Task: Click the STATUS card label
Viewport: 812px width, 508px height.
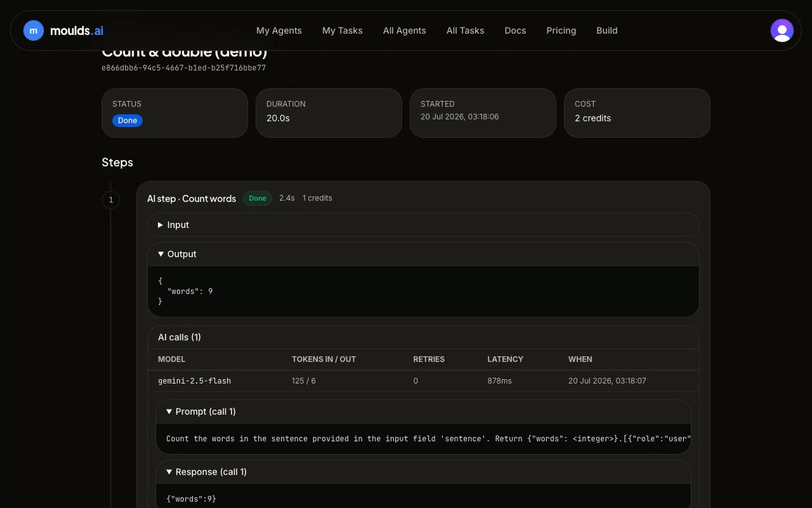Action: click(127, 104)
